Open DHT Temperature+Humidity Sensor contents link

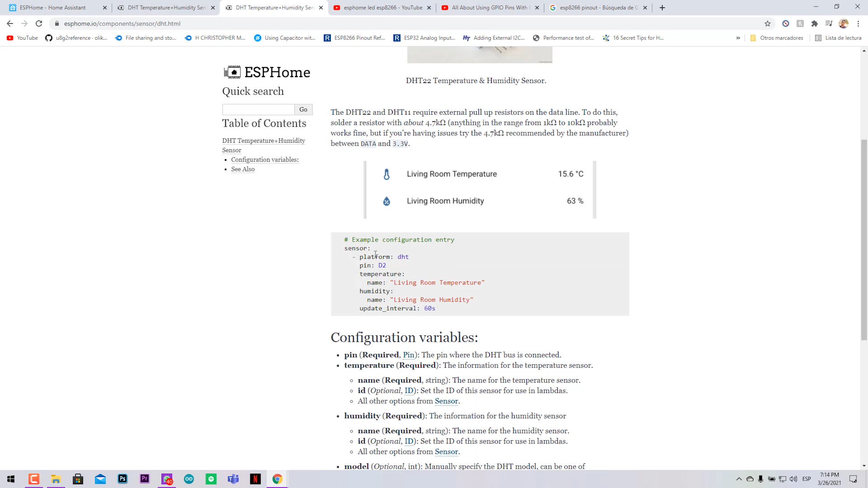[264, 145]
